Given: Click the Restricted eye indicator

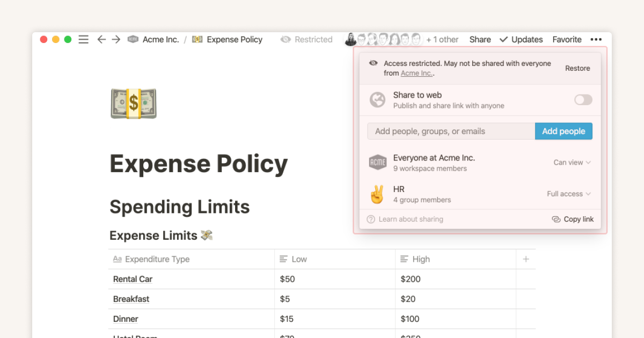Looking at the screenshot, I should [306, 40].
